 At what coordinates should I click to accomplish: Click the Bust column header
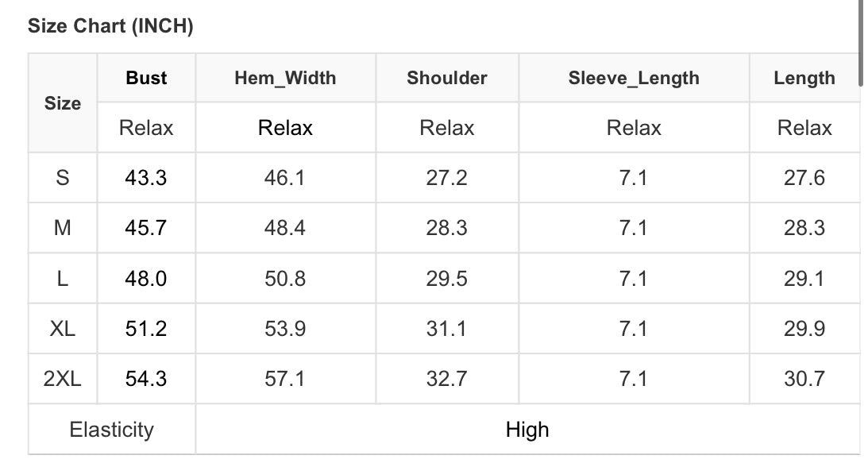146,78
